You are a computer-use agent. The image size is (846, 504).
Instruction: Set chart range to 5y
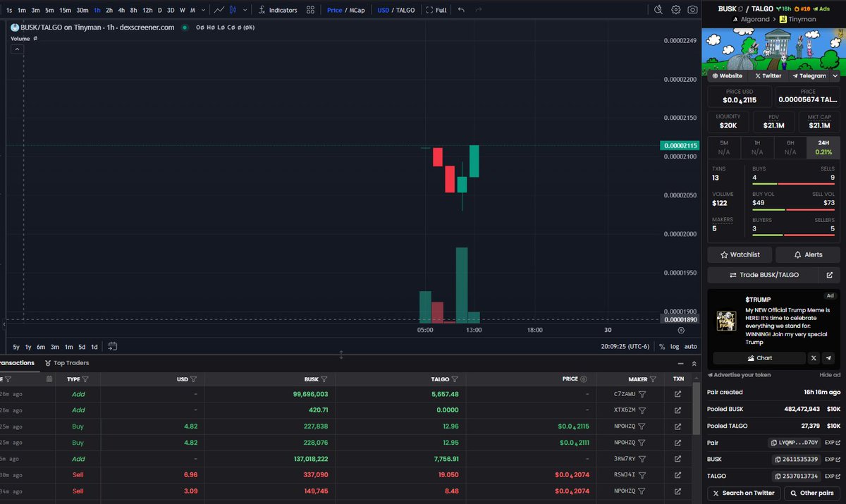pyautogui.click(x=16, y=346)
